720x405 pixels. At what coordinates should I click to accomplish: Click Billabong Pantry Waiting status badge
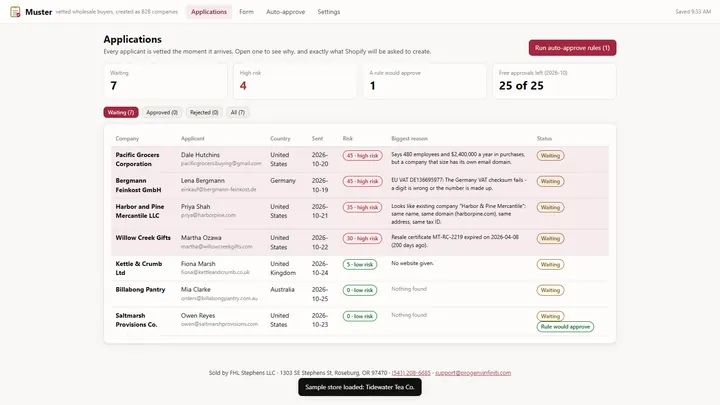(x=550, y=290)
